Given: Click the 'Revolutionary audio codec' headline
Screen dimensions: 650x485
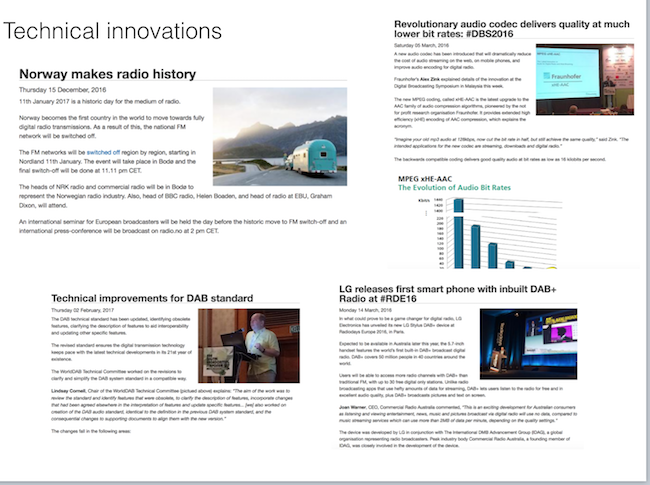Looking at the screenshot, I should (x=512, y=29).
